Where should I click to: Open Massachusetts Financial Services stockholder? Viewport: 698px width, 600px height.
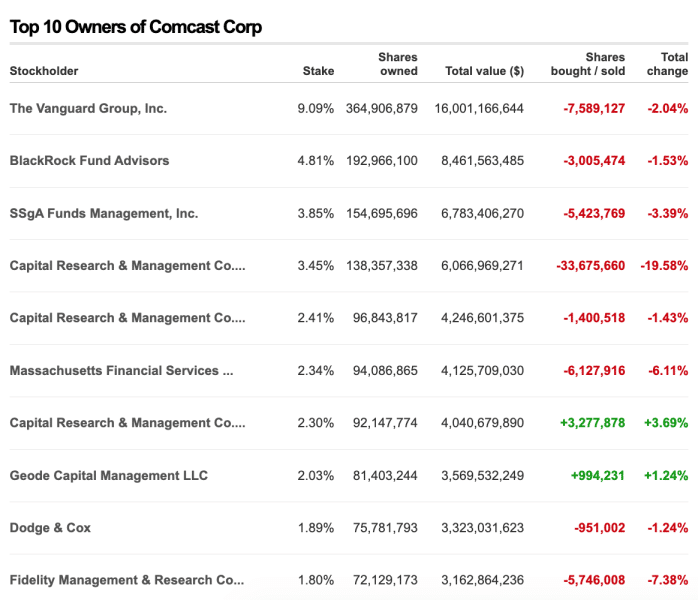coord(122,370)
